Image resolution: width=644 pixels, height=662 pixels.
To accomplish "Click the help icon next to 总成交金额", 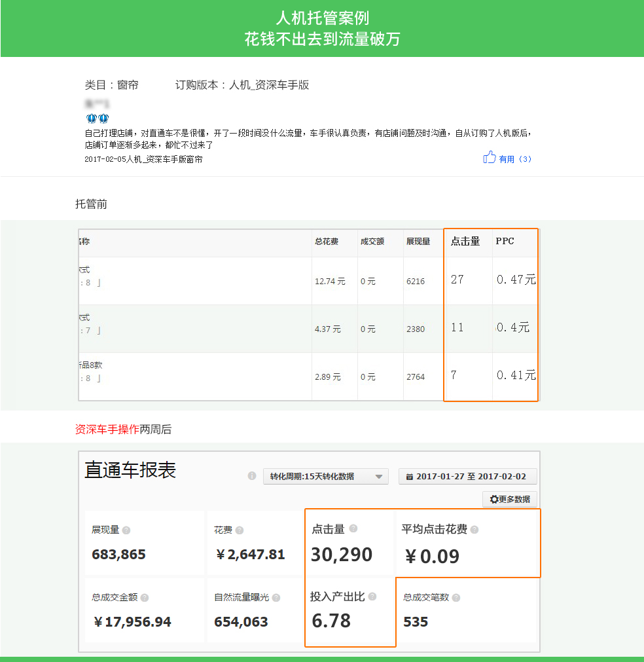I will coord(145,598).
